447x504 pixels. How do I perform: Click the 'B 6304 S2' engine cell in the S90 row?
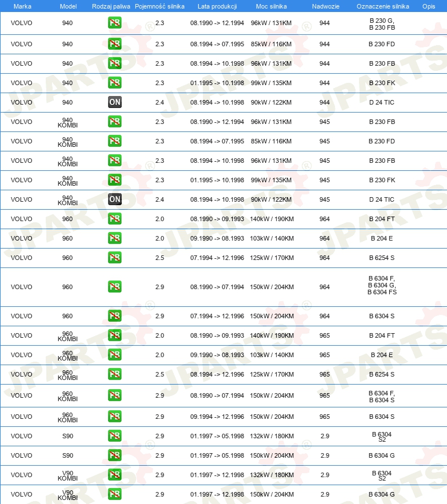[x=382, y=437]
